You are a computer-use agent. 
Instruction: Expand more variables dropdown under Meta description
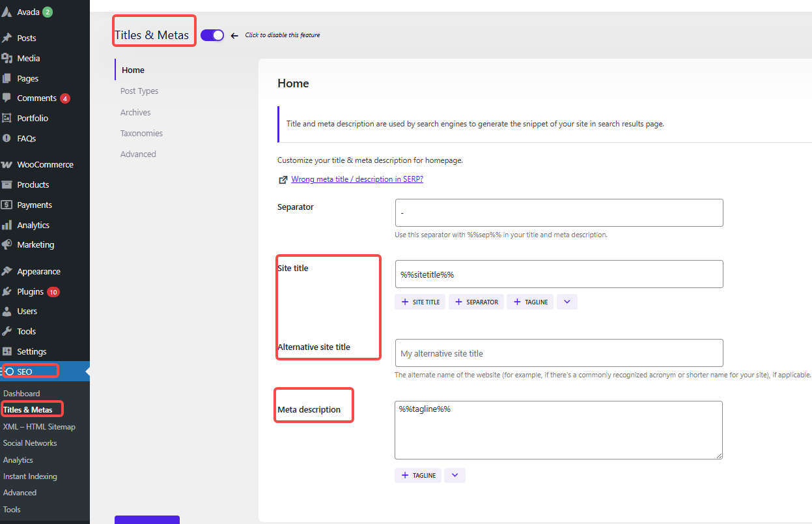click(x=455, y=475)
